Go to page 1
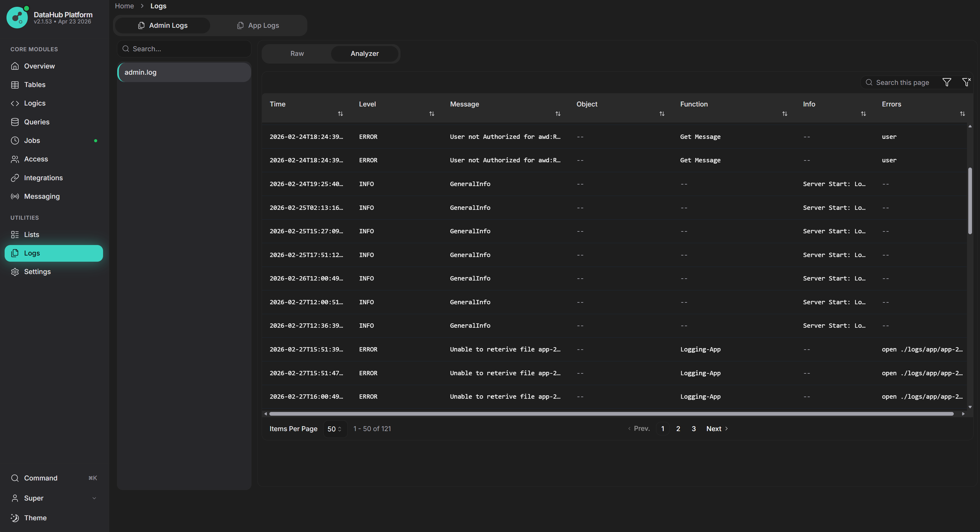Screen dimensions: 980x532 [662, 429]
